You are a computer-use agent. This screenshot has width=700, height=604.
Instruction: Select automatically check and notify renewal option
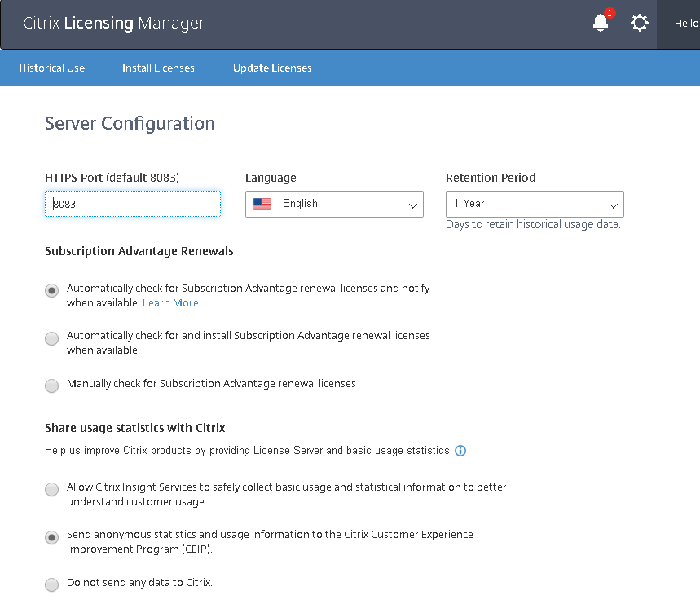(52, 291)
